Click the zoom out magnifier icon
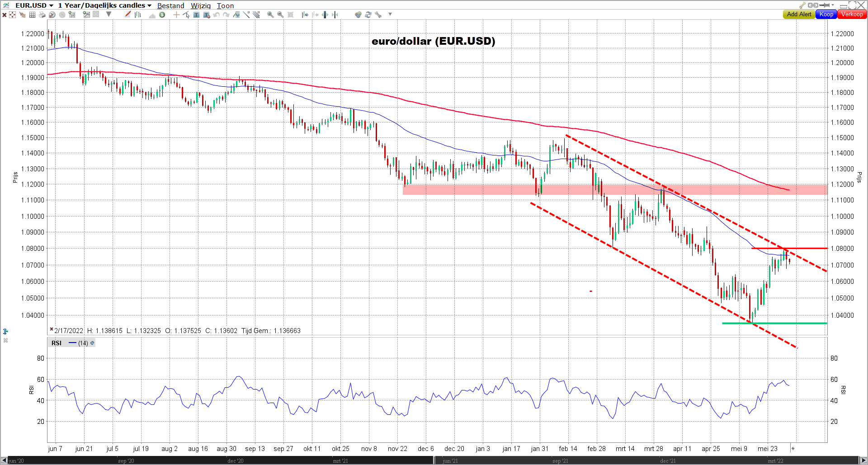The width and height of the screenshot is (868, 465). 280,15
